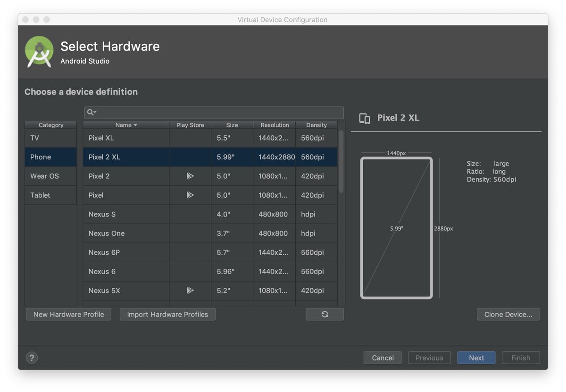This screenshot has width=566, height=392.
Task: Sort by Name column header
Action: pyautogui.click(x=126, y=125)
